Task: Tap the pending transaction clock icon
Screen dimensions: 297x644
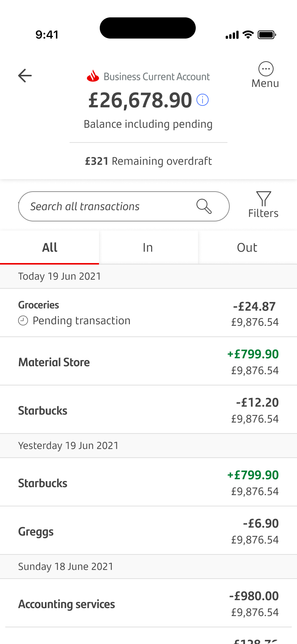Action: (x=23, y=321)
